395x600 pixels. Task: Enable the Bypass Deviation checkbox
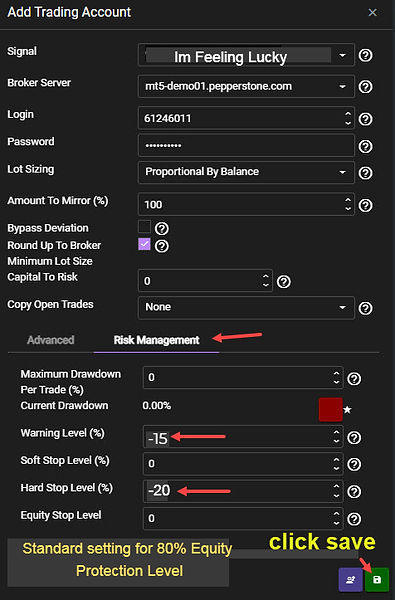point(144,227)
